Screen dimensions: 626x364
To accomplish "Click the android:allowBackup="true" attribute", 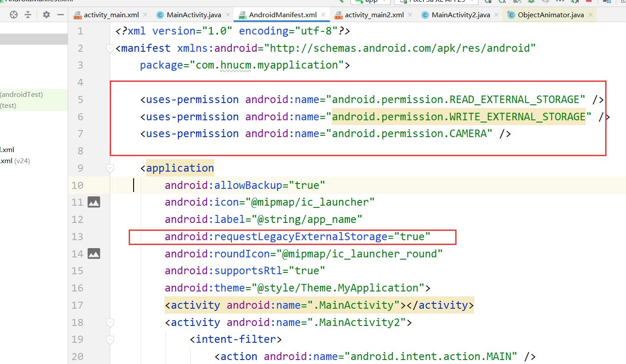I will tap(245, 185).
